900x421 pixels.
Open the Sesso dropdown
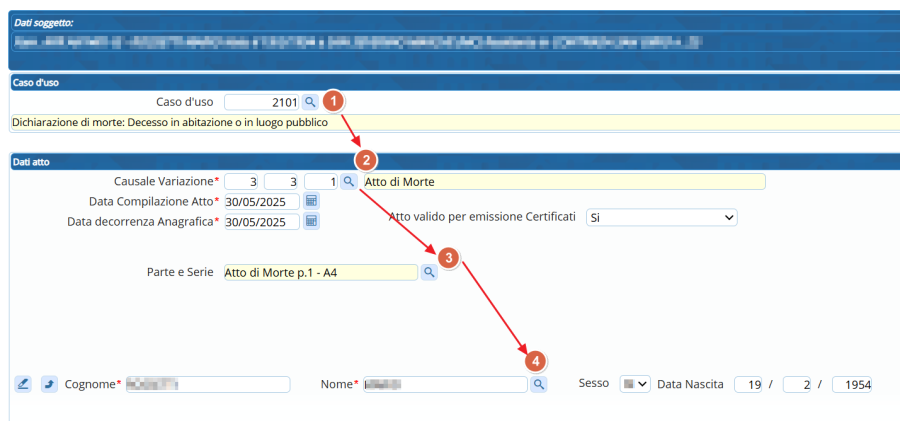coord(635,384)
